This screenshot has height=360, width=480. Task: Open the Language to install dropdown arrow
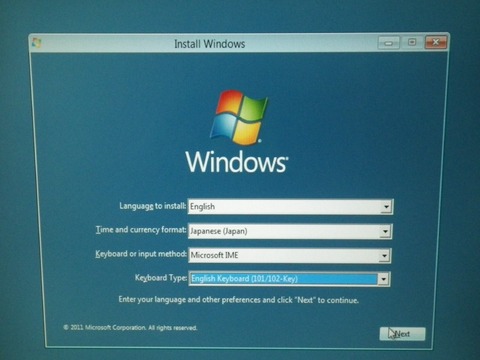pyautogui.click(x=386, y=207)
